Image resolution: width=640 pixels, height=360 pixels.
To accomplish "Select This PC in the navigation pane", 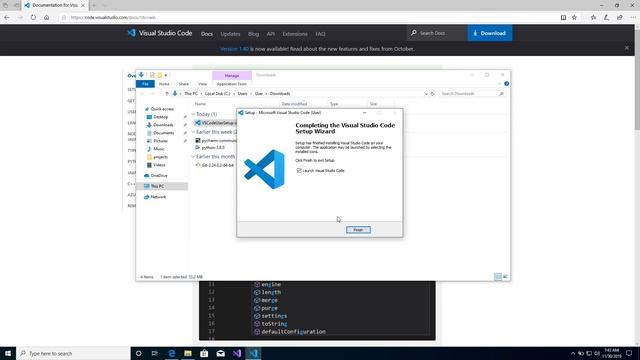I will (x=158, y=186).
